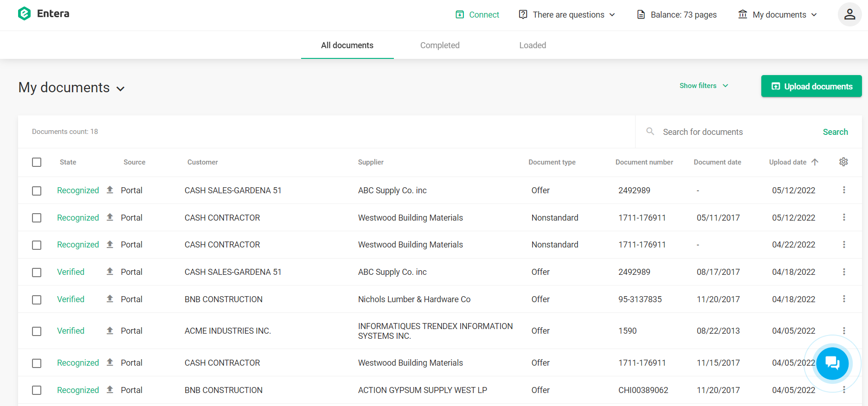Click the Entera logo icon

tap(24, 14)
